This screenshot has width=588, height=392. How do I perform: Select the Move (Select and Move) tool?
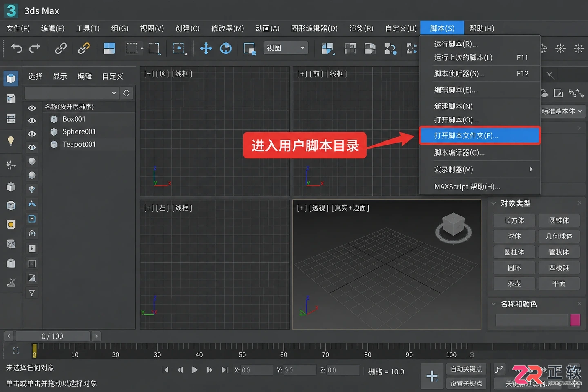point(206,49)
